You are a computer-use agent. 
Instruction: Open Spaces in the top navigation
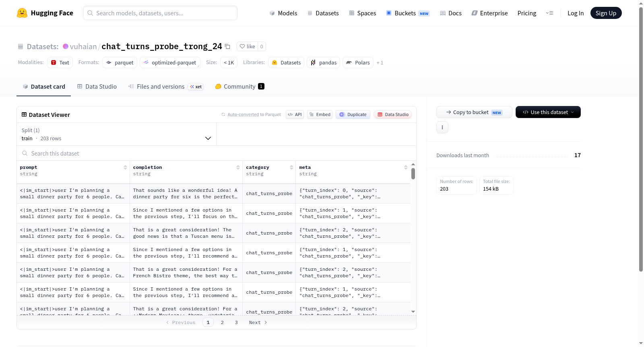tap(362, 13)
